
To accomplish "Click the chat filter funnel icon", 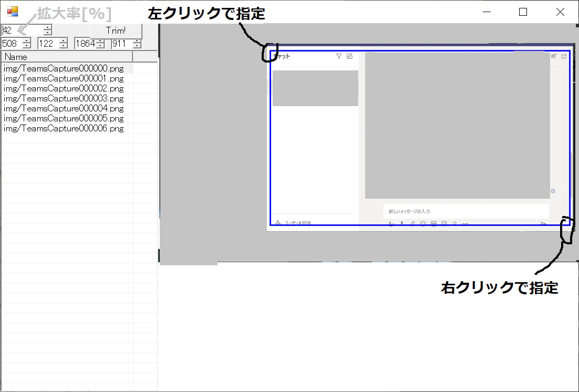I will point(339,56).
